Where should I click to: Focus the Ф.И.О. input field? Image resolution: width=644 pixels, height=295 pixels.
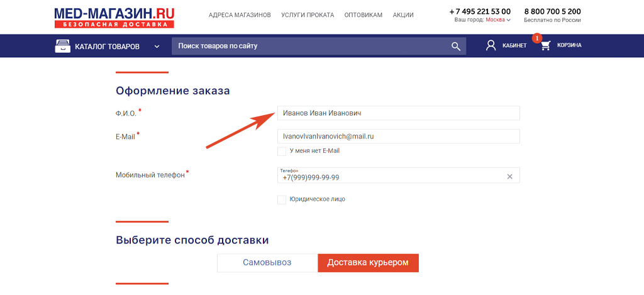coord(399,113)
